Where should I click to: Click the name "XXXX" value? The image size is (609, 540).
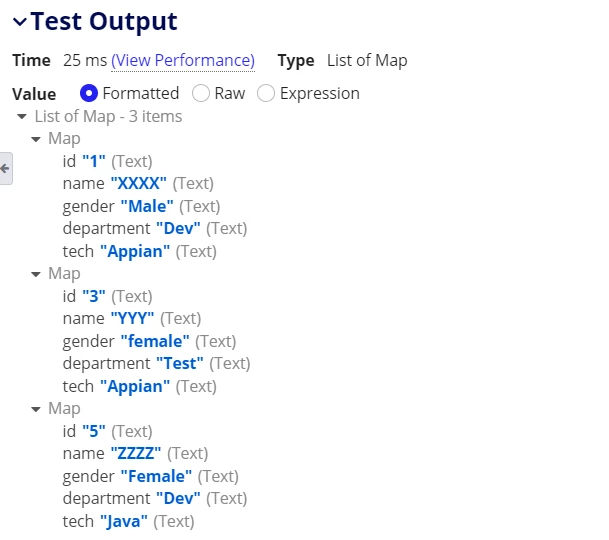pos(138,183)
